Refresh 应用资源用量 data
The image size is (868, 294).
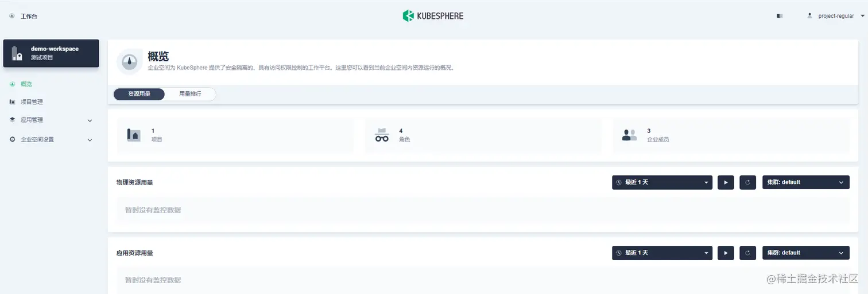[747, 253]
